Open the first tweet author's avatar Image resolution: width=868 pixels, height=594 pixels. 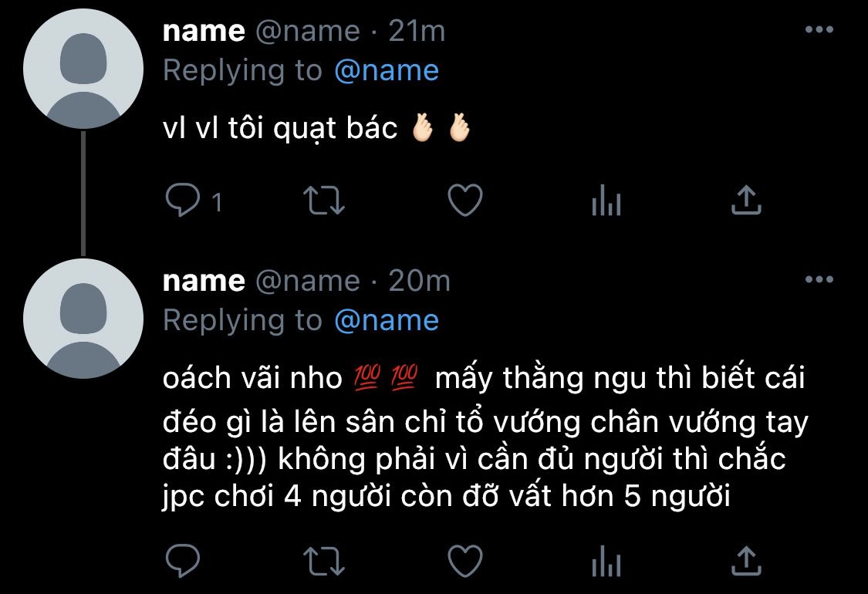click(83, 69)
